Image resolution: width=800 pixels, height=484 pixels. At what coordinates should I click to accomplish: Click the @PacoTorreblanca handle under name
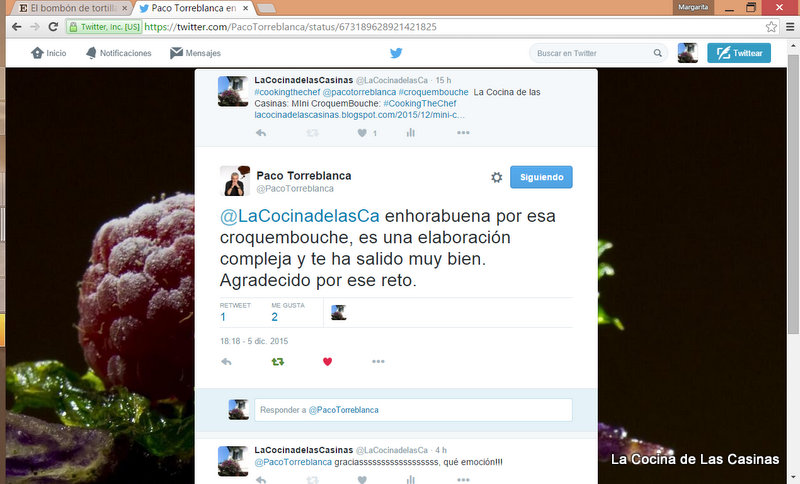[x=295, y=189]
